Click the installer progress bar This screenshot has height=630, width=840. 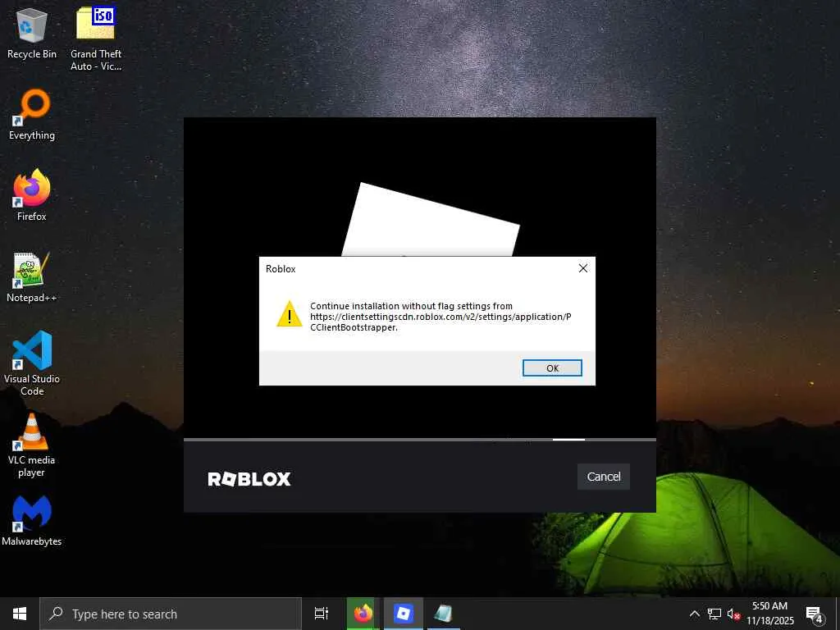419,440
